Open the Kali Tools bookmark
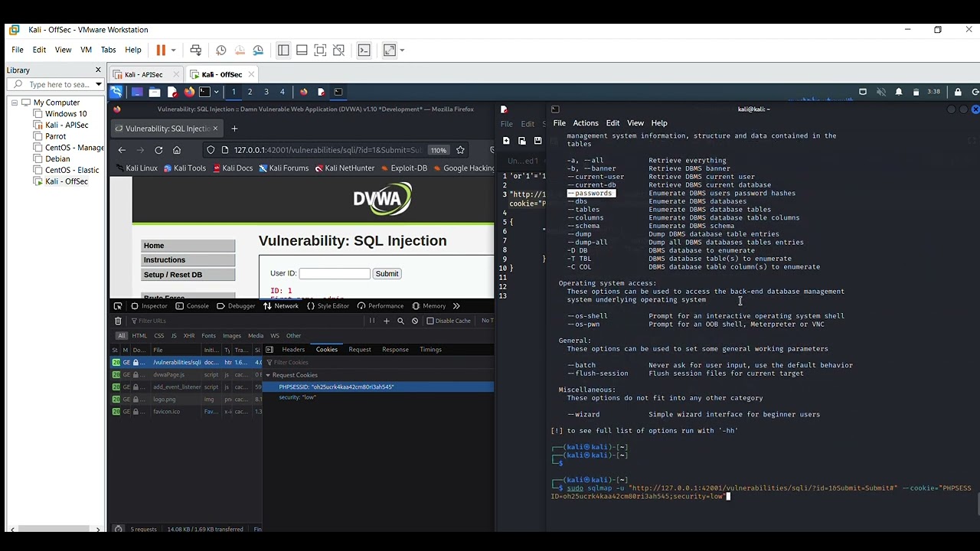 pos(186,168)
